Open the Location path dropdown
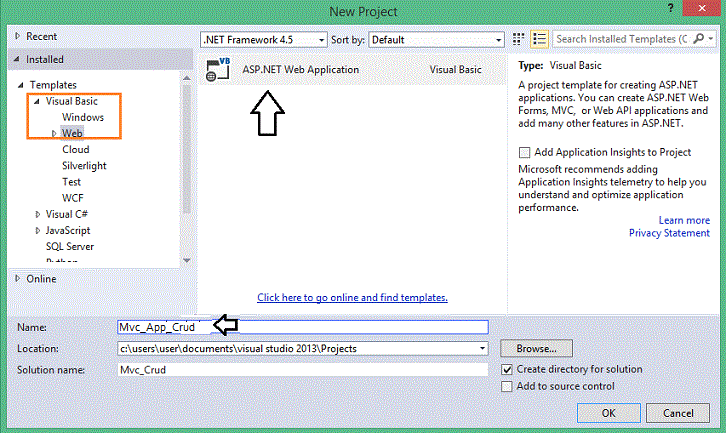 pyautogui.click(x=482, y=348)
